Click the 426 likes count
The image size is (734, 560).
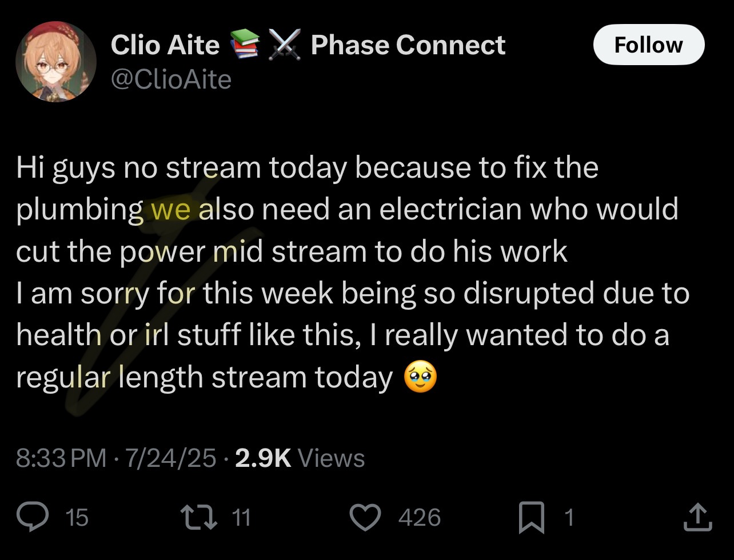pos(419,517)
